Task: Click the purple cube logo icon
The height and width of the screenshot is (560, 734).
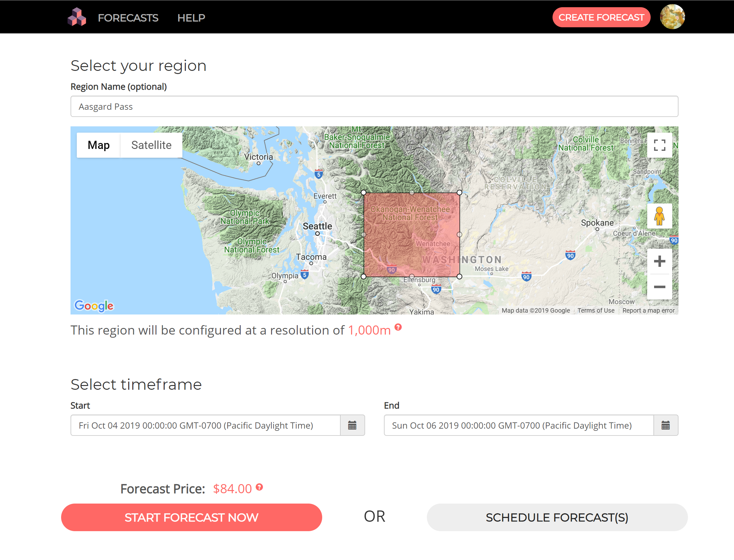Action: 77,17
